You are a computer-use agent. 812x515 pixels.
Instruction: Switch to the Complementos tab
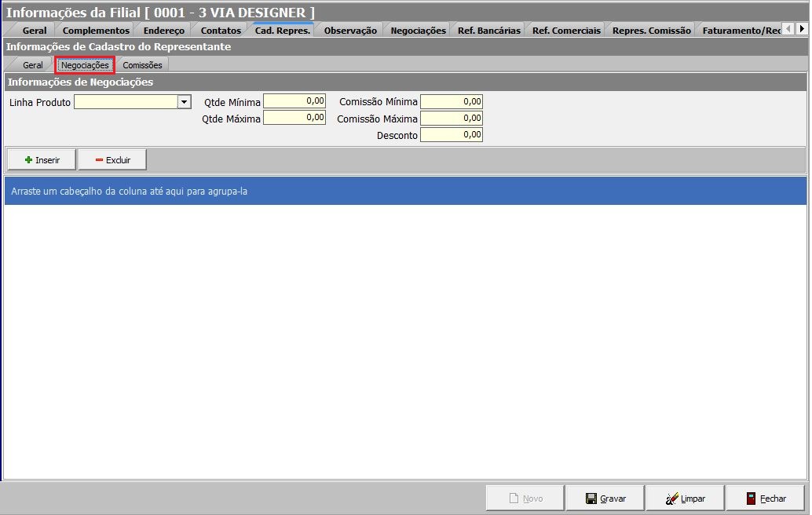click(96, 31)
